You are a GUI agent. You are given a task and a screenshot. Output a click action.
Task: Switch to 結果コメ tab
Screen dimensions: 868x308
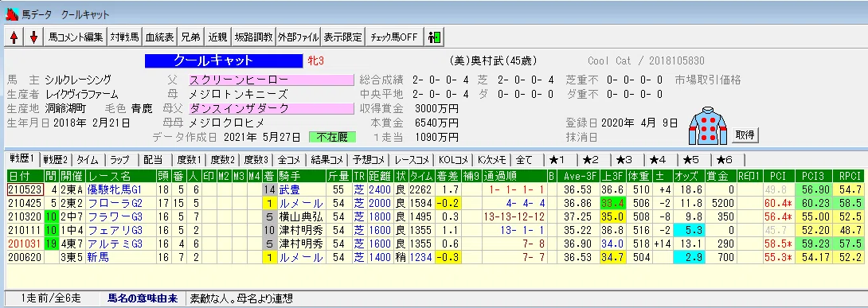point(326,160)
